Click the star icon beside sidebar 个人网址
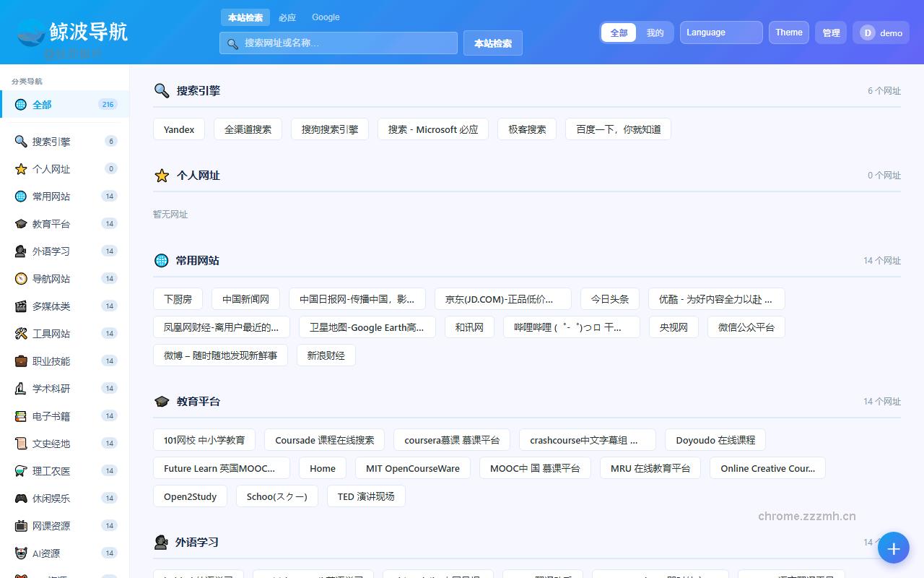This screenshot has width=924, height=578. pos(21,169)
